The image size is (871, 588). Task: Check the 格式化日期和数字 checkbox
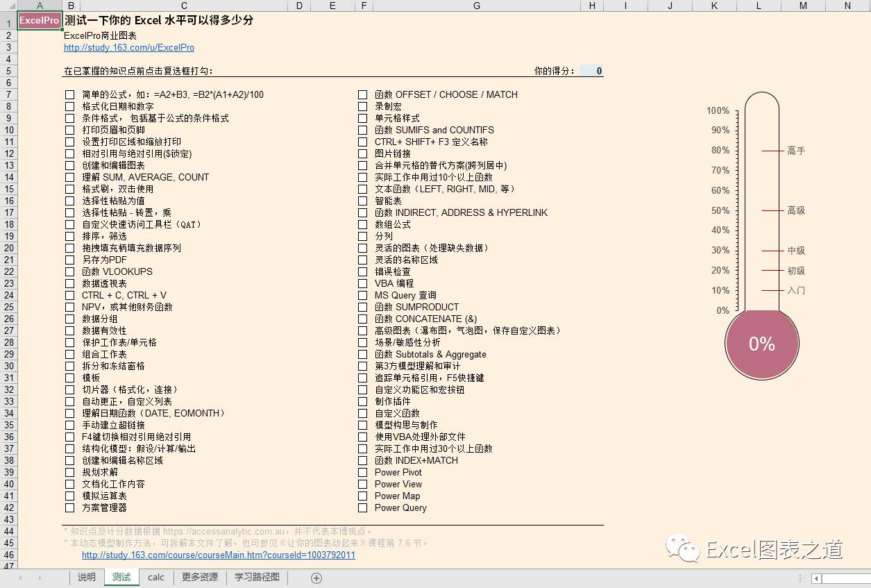[x=69, y=106]
